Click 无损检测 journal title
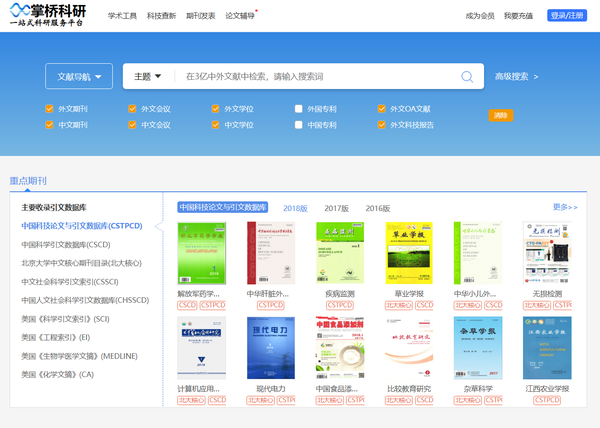The image size is (600, 428). pos(547,294)
